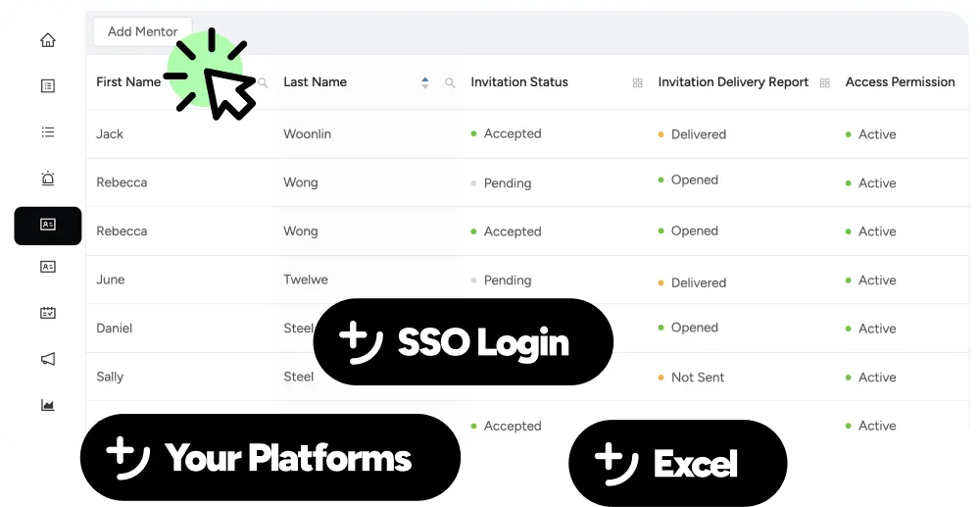Open the megaphone announcements sidebar icon
The width and height of the screenshot is (980, 507).
pos(47,359)
